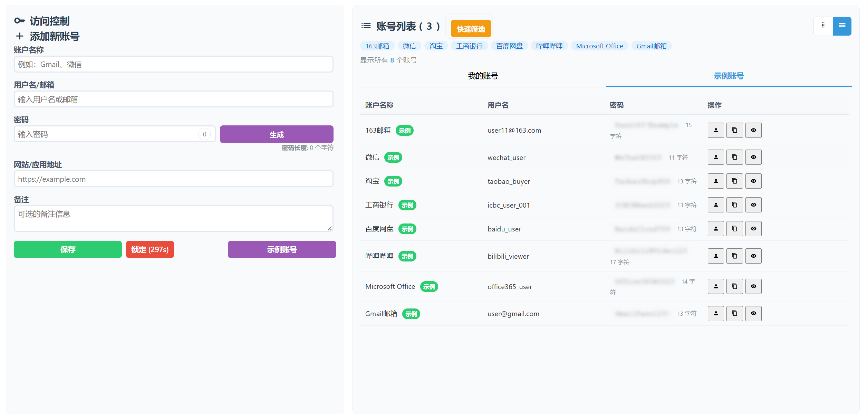The image size is (868, 419).
Task: Expand the 快速筛选 filter panel
Action: point(471,29)
